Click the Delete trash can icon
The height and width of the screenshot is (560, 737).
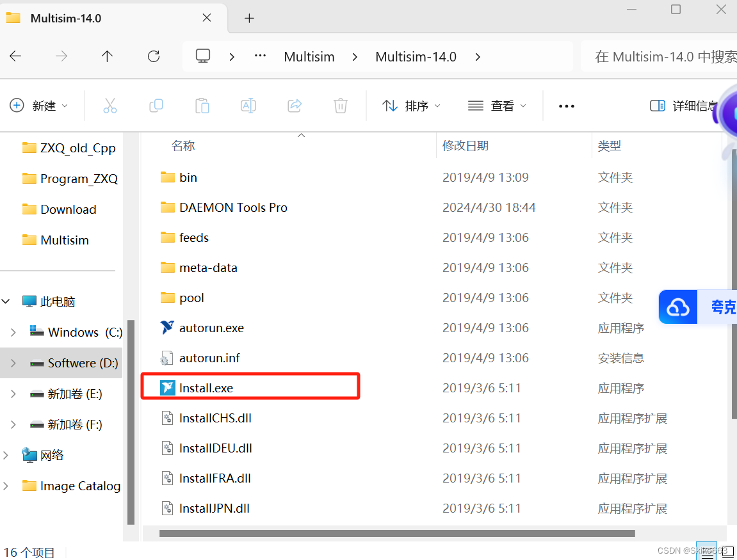341,106
